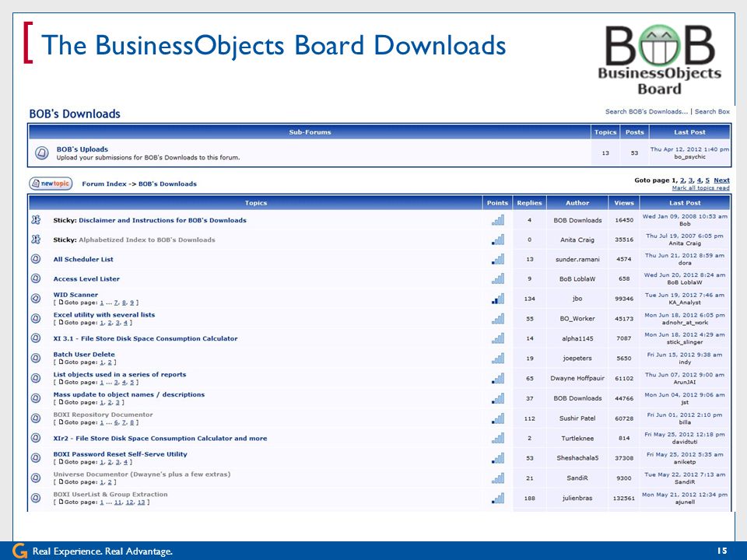747x560 pixels.
Task: Click author julienbras
Action: coord(577,498)
